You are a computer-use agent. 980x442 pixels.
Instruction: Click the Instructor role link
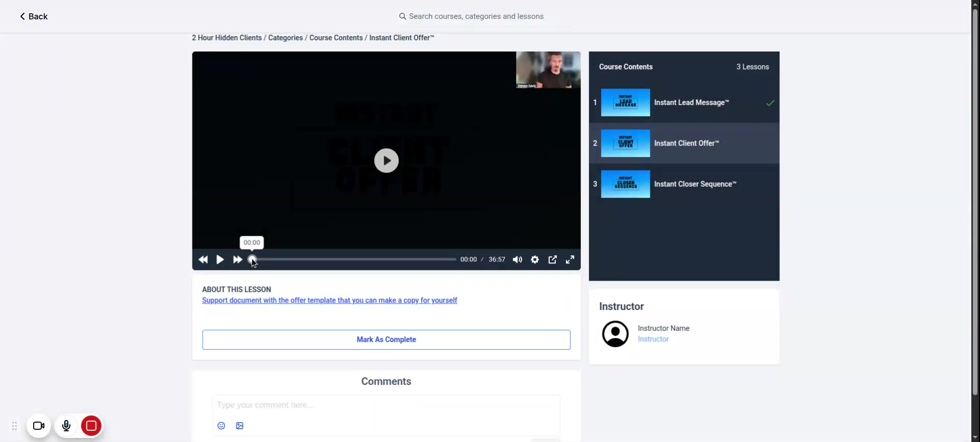(x=653, y=339)
